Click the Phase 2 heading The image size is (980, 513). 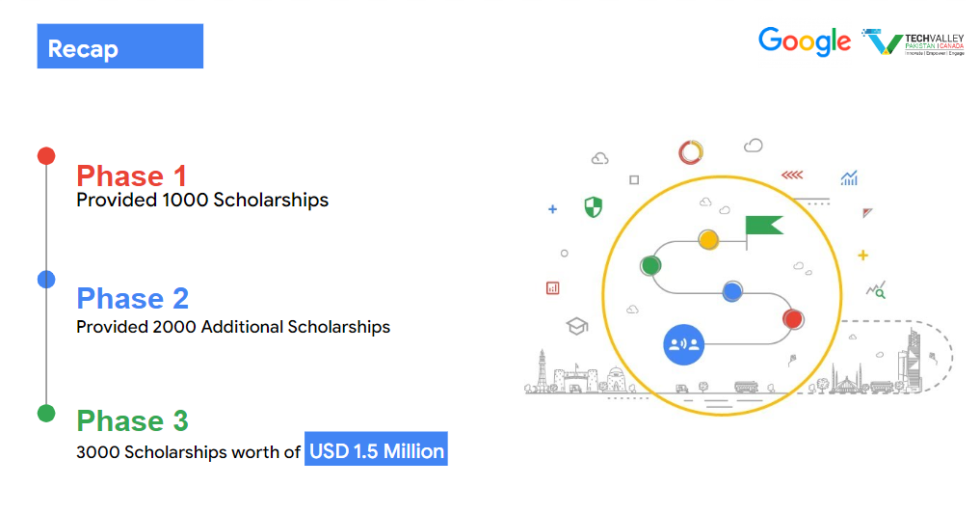click(x=133, y=298)
